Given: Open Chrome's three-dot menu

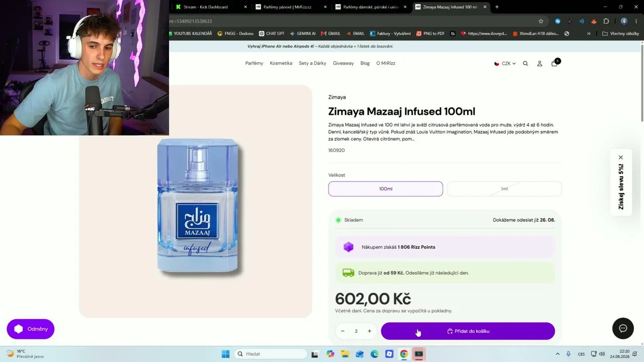Looking at the screenshot, I should click(x=636, y=21).
